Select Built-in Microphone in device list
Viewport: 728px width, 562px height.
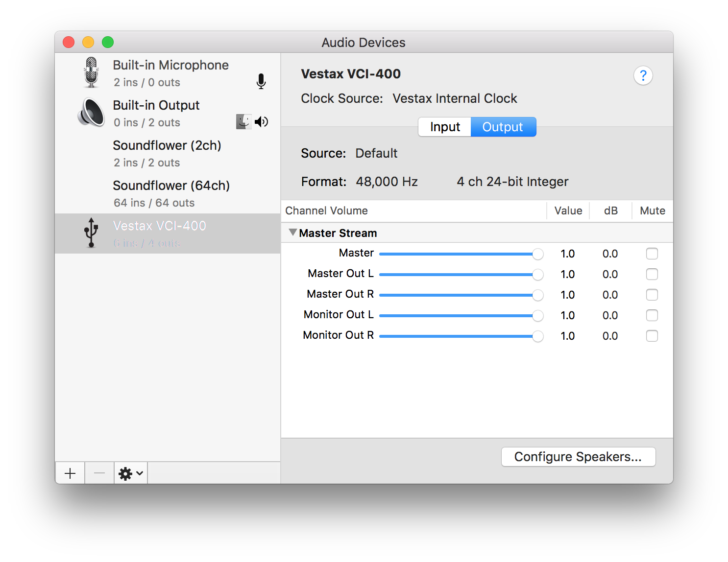(168, 73)
